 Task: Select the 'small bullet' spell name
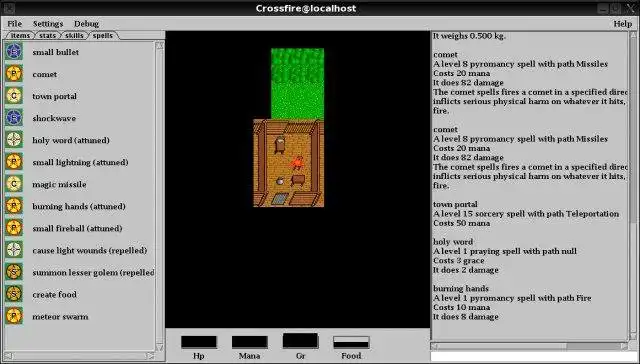point(56,52)
